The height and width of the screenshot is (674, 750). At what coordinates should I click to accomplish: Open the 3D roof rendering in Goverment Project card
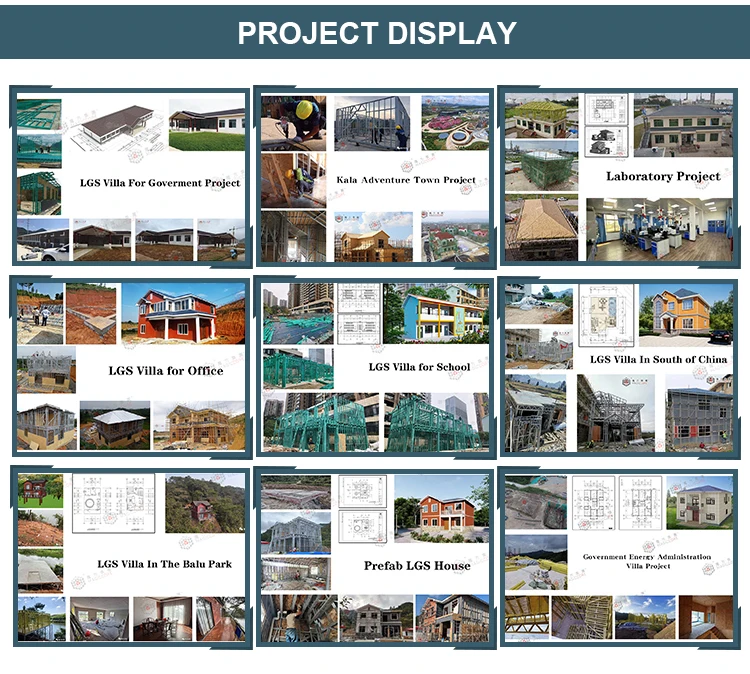[118, 126]
